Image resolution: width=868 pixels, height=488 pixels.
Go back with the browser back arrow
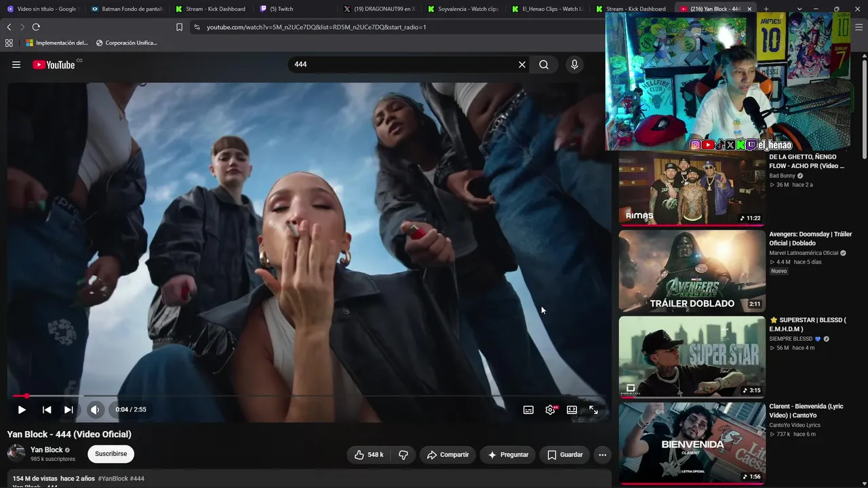(9, 27)
